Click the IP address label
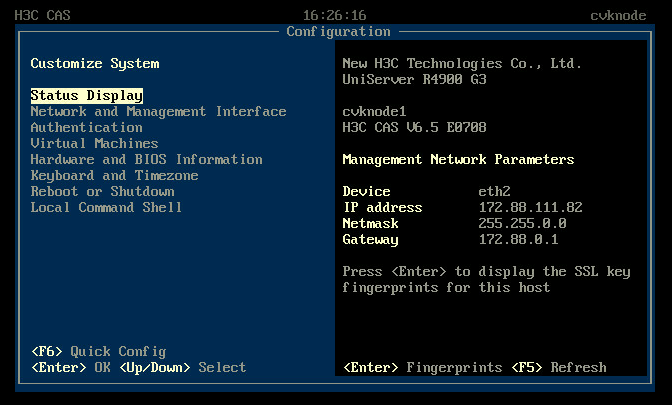 382,208
